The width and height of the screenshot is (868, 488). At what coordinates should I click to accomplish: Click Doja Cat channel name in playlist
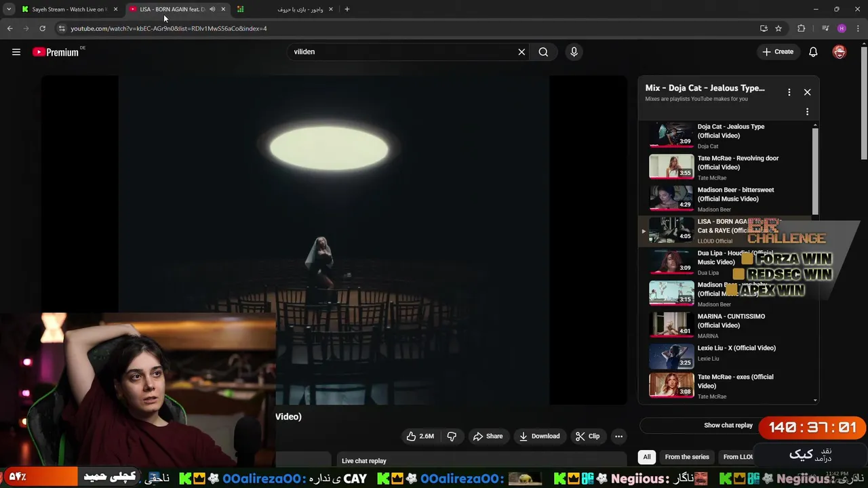(x=708, y=146)
